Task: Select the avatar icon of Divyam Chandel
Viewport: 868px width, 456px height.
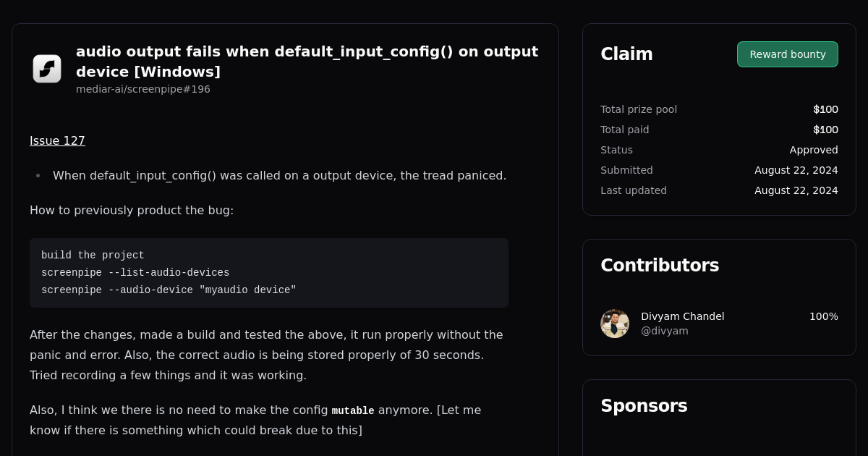Action: [614, 324]
